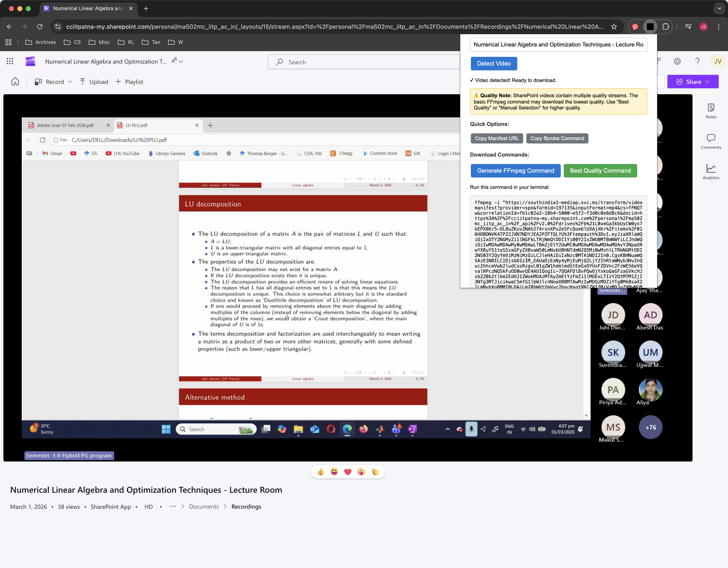The height and width of the screenshot is (568, 728).
Task: Click the video title input in the popup
Action: click(558, 44)
